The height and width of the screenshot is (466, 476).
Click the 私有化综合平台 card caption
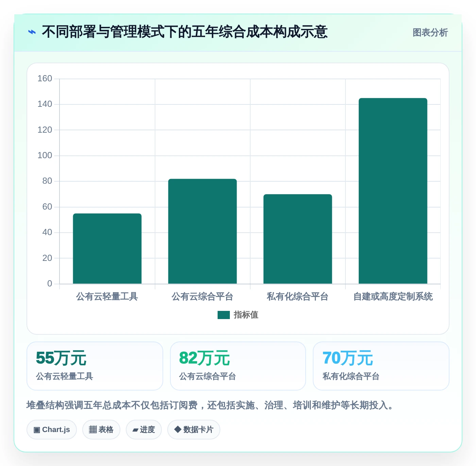pos(351,377)
